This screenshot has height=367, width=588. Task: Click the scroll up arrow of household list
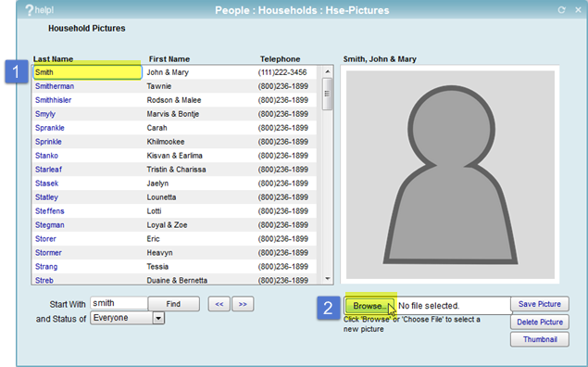[328, 71]
